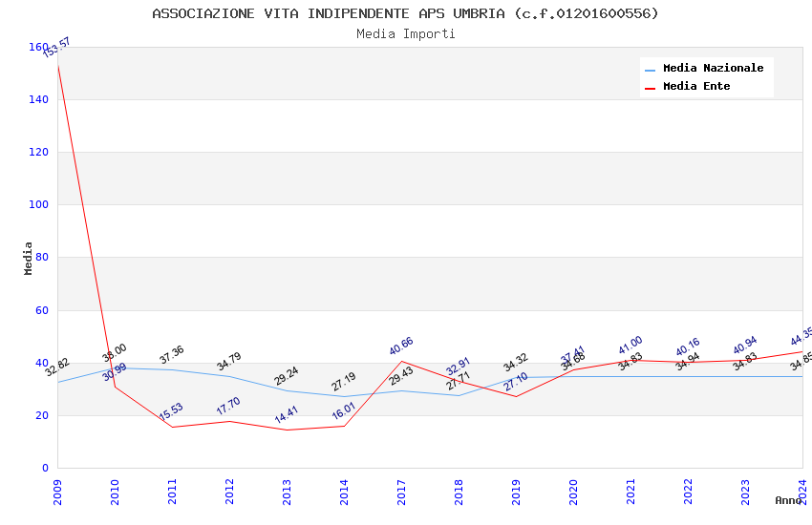Click the blue line point at 2014
Screen dimensions: 812x525
coord(344,397)
